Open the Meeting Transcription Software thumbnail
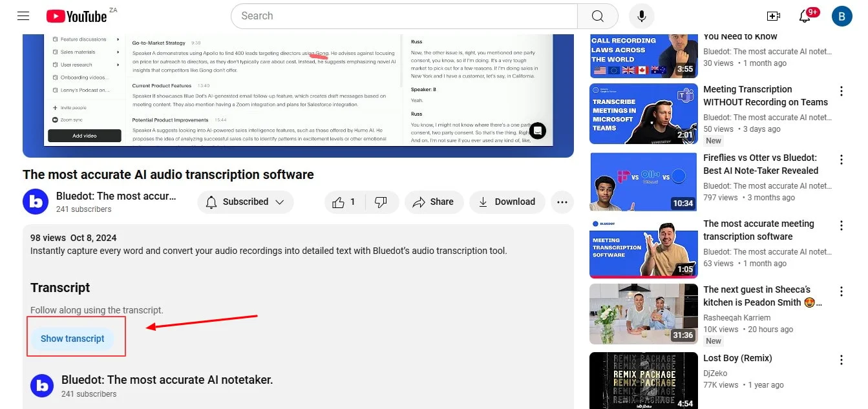The image size is (868, 409). [644, 248]
